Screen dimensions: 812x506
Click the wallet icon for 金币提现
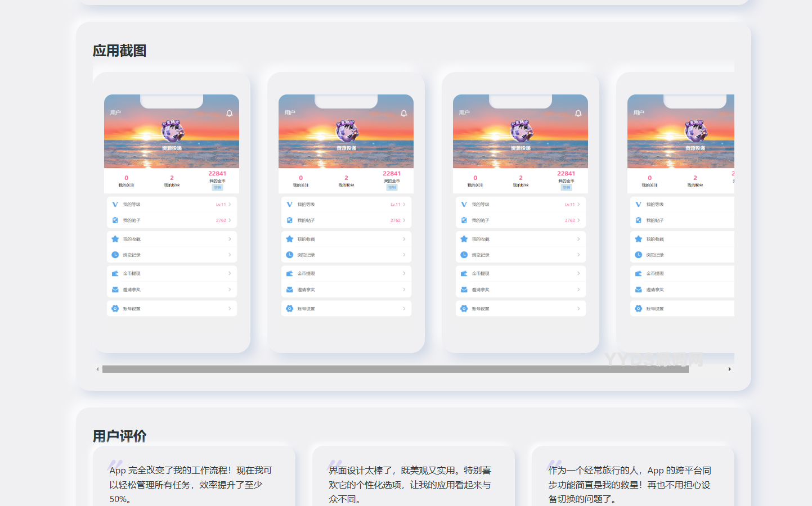coord(115,273)
